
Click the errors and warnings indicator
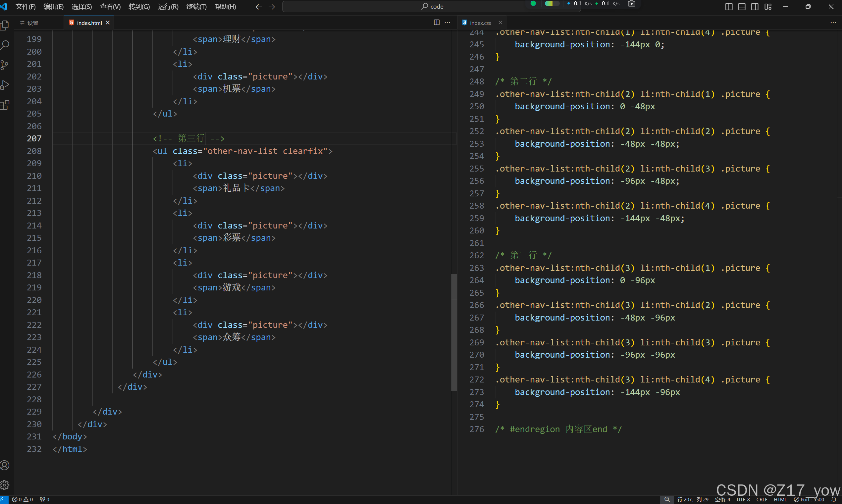[x=23, y=500]
